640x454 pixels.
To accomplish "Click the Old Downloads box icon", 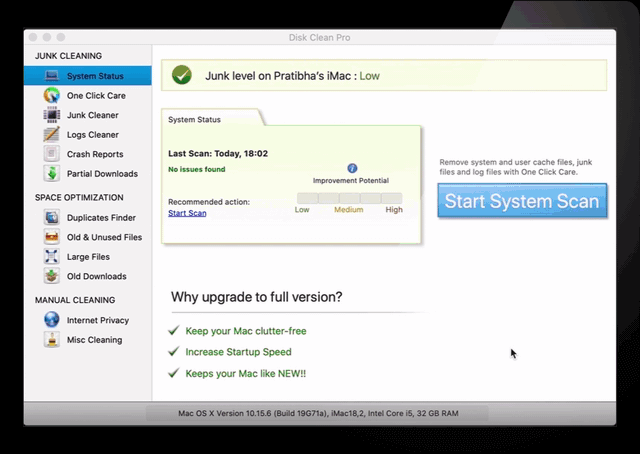I will pos(52,276).
